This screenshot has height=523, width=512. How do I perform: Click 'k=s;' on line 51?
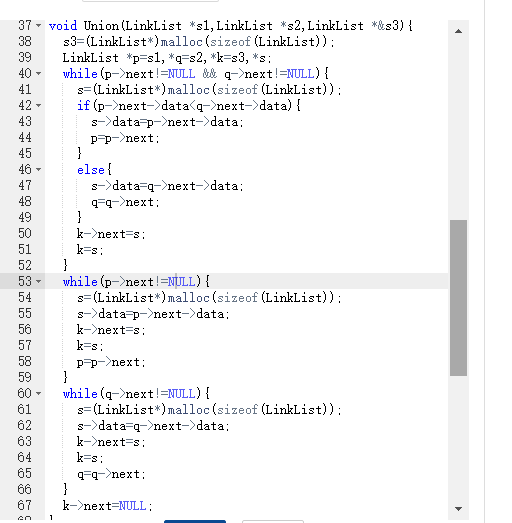point(90,250)
